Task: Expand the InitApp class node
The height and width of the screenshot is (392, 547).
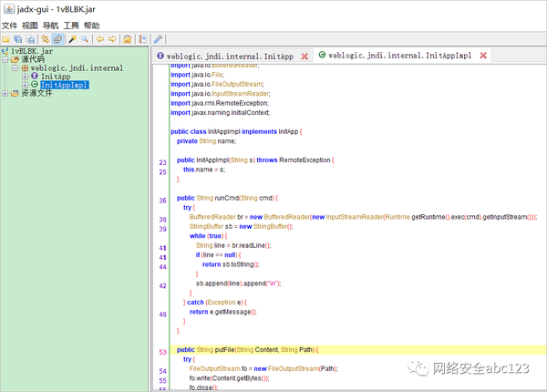Action: (x=25, y=77)
